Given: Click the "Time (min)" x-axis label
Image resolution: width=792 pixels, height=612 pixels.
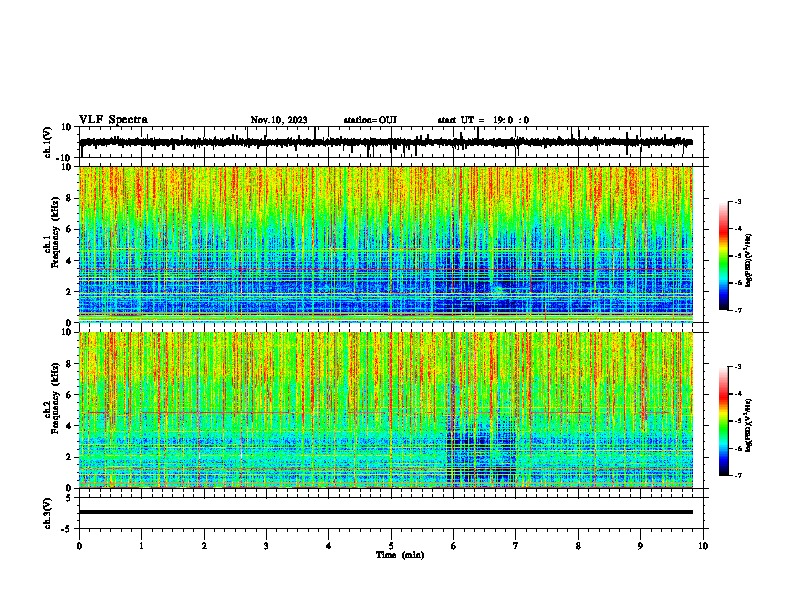Looking at the screenshot, I should [400, 555].
